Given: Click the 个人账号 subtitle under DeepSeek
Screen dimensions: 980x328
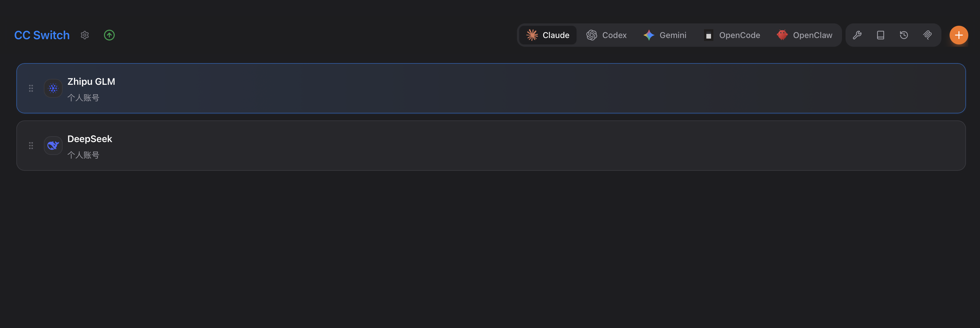Looking at the screenshot, I should point(83,155).
